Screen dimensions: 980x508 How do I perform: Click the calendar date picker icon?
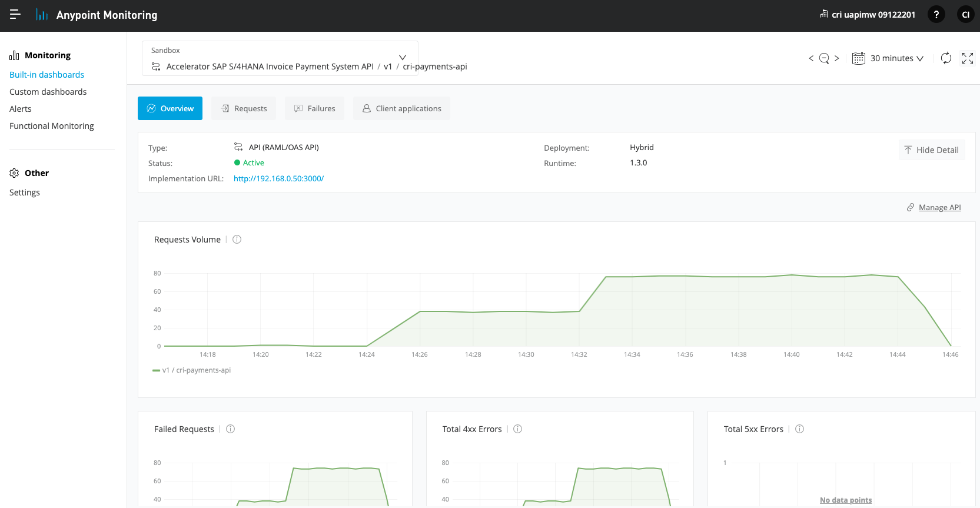coord(859,58)
